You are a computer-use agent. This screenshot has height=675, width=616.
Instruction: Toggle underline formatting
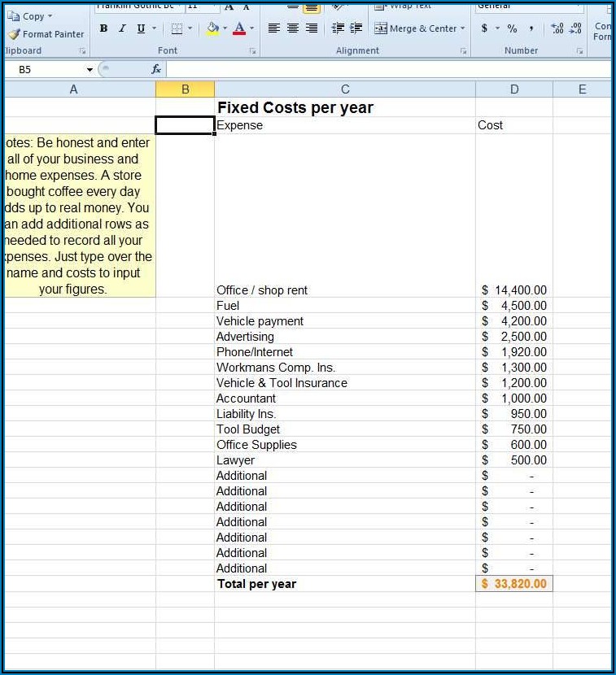[x=141, y=28]
